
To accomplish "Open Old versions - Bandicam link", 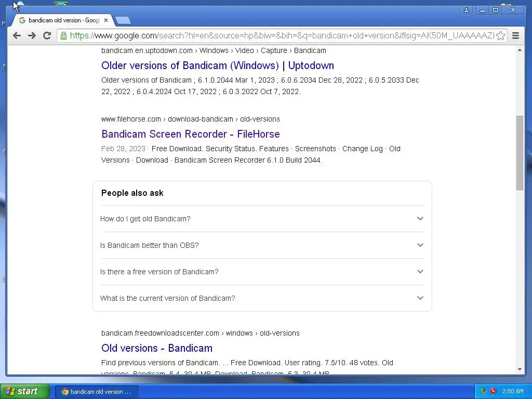I will pyautogui.click(x=157, y=348).
